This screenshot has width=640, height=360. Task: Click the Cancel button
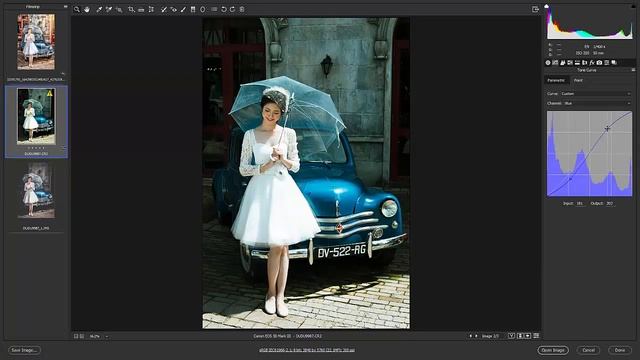tap(588, 350)
